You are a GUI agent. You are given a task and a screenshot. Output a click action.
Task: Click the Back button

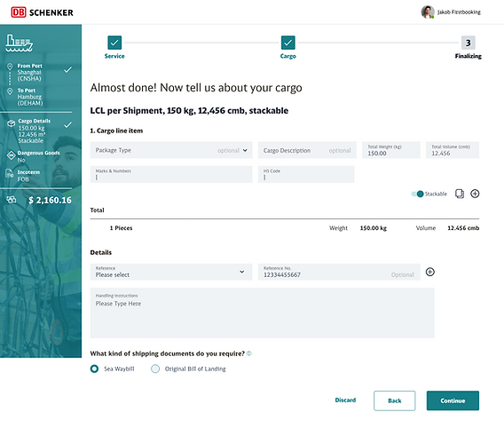pyautogui.click(x=394, y=400)
